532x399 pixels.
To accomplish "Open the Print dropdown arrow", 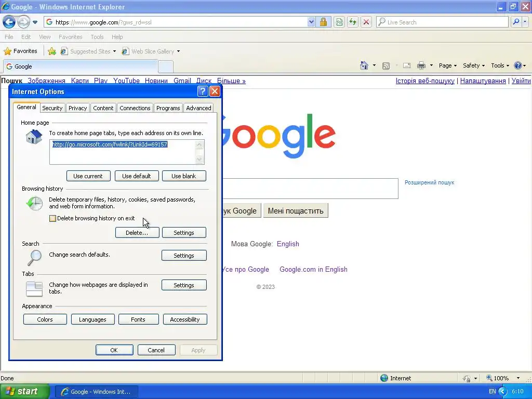I will tap(431, 65).
